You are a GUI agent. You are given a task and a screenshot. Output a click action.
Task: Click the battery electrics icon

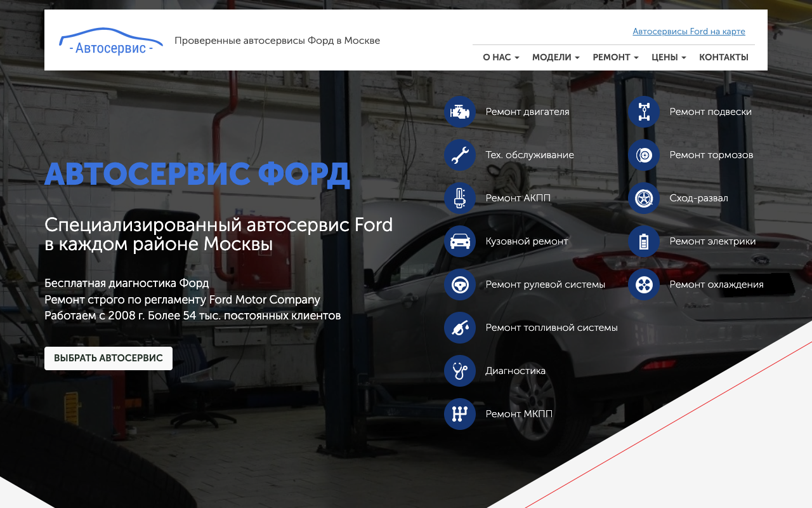pyautogui.click(x=644, y=241)
